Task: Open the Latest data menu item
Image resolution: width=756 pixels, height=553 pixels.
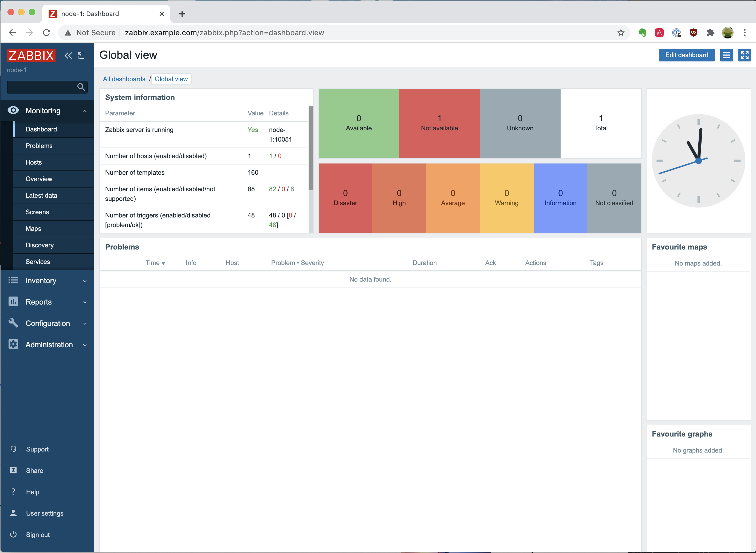Action: 41,196
